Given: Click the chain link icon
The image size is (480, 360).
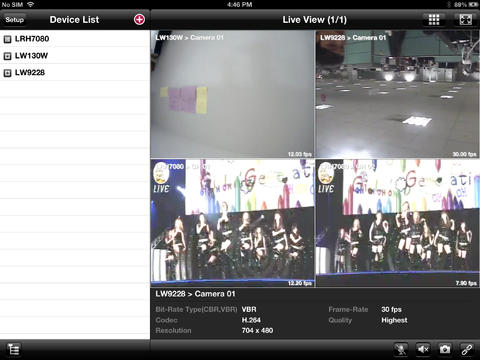Looking at the screenshot, I should pos(466,349).
